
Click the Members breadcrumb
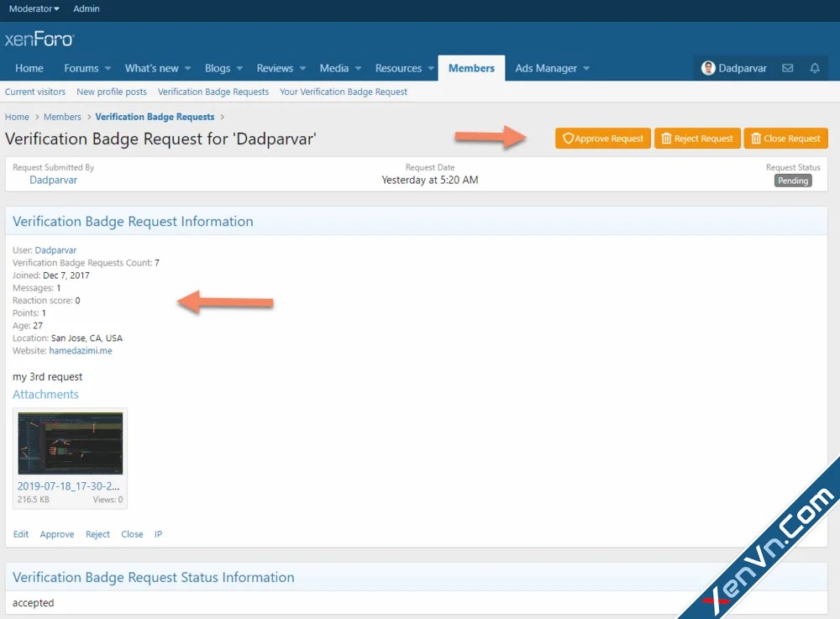click(x=62, y=117)
